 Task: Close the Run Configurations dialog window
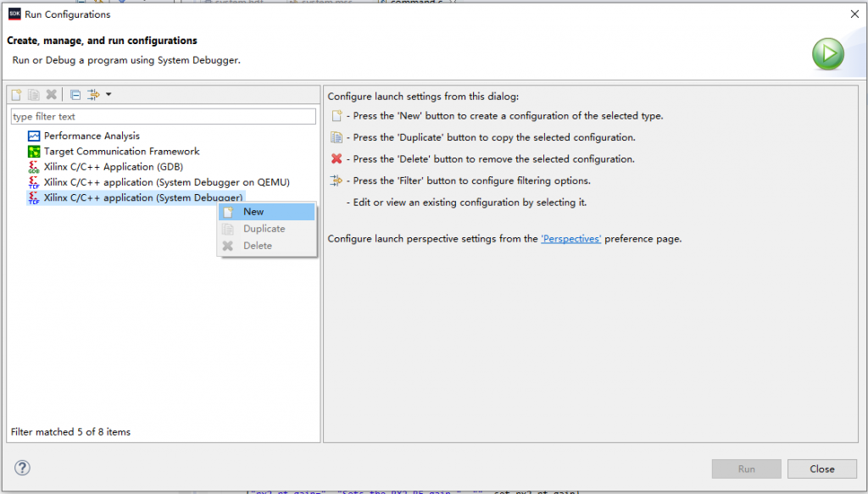pos(854,14)
